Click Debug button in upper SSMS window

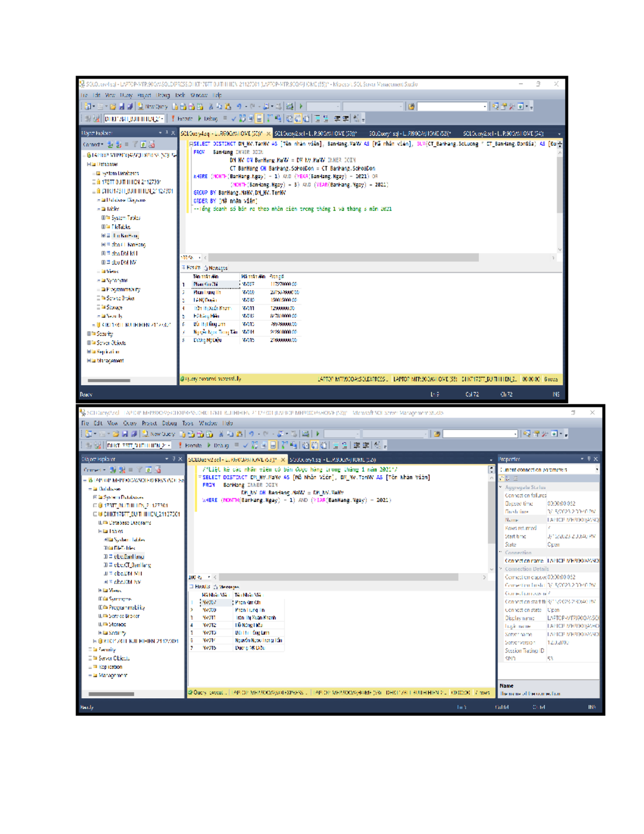pos(208,119)
